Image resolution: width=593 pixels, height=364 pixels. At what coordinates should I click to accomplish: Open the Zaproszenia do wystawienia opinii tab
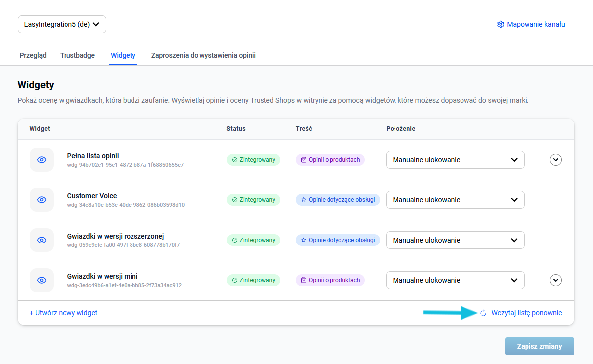203,55
